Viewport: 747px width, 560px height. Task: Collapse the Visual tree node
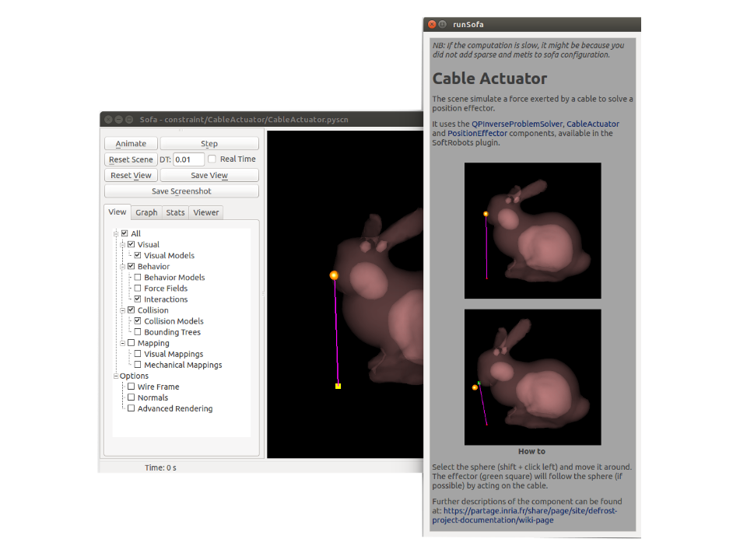click(x=122, y=244)
